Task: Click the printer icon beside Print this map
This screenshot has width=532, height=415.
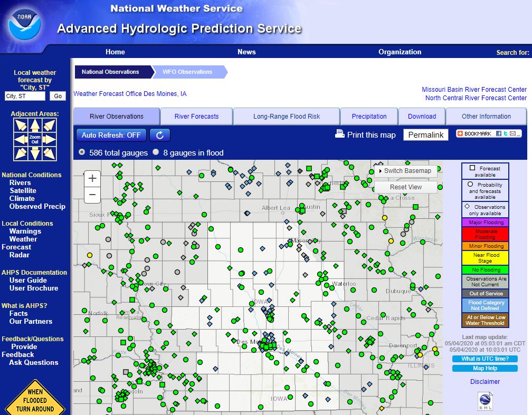Action: click(x=340, y=134)
